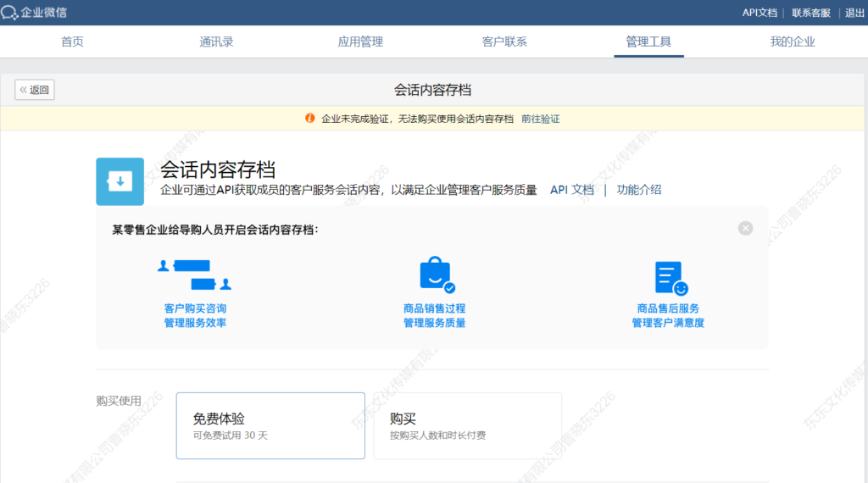The width and height of the screenshot is (868, 483).
Task: Open the API文档 link in the top bar
Action: (759, 13)
